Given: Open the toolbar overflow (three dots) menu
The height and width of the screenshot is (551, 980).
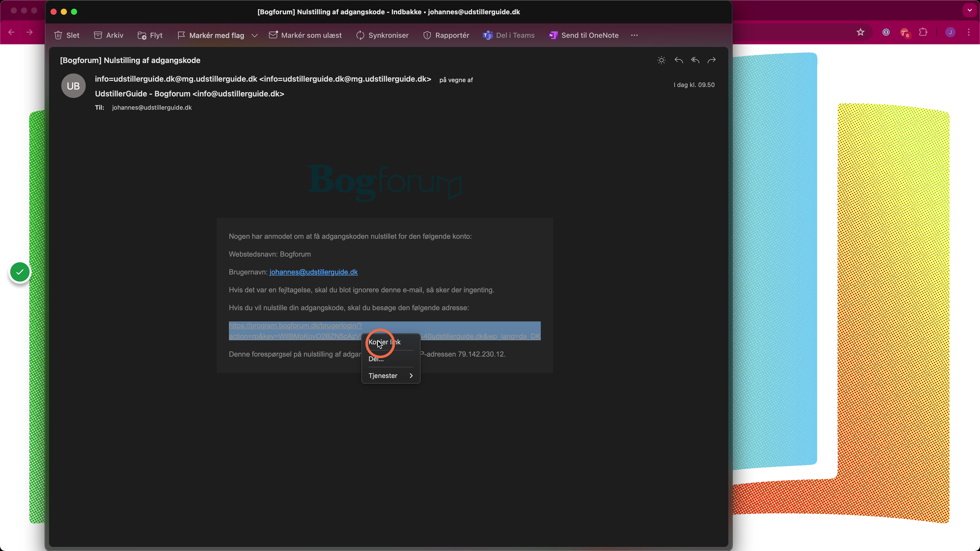Looking at the screenshot, I should point(634,35).
